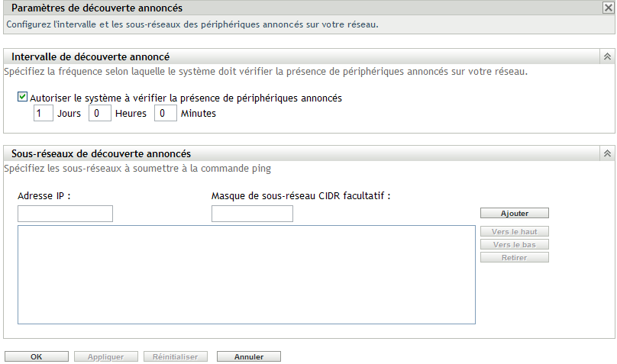Uncheck Autoriser le système à vérifier checkbox
Screen dimensions: 617x364
point(22,98)
